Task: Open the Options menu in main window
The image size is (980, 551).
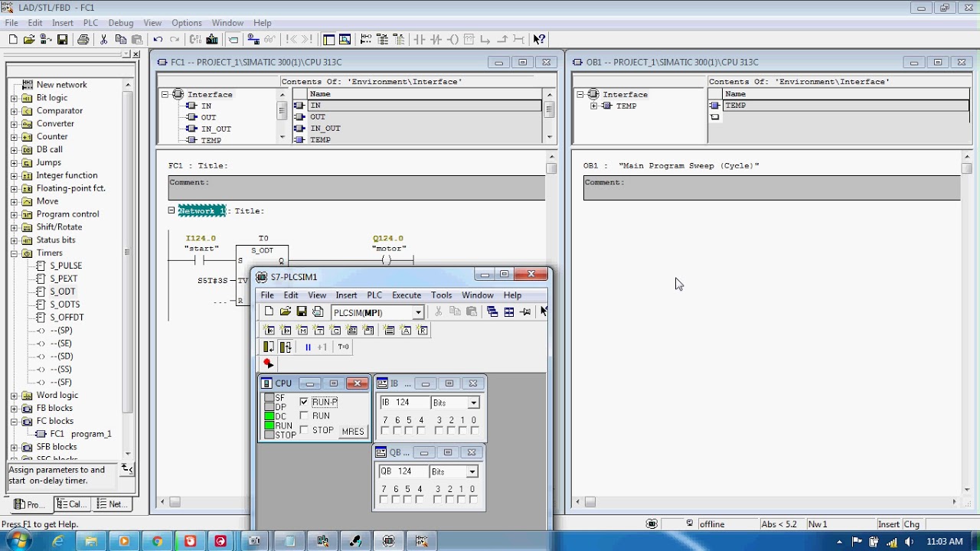Action: [187, 23]
